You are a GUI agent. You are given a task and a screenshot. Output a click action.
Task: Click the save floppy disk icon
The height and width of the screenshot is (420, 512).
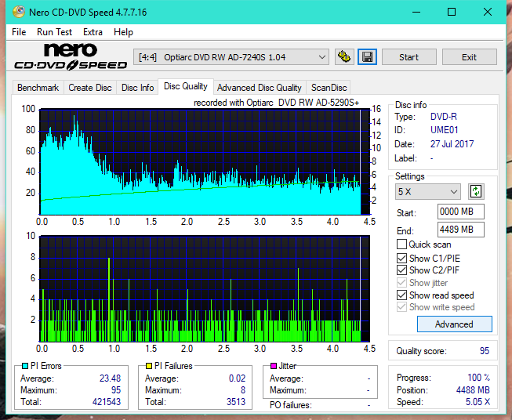click(x=368, y=57)
